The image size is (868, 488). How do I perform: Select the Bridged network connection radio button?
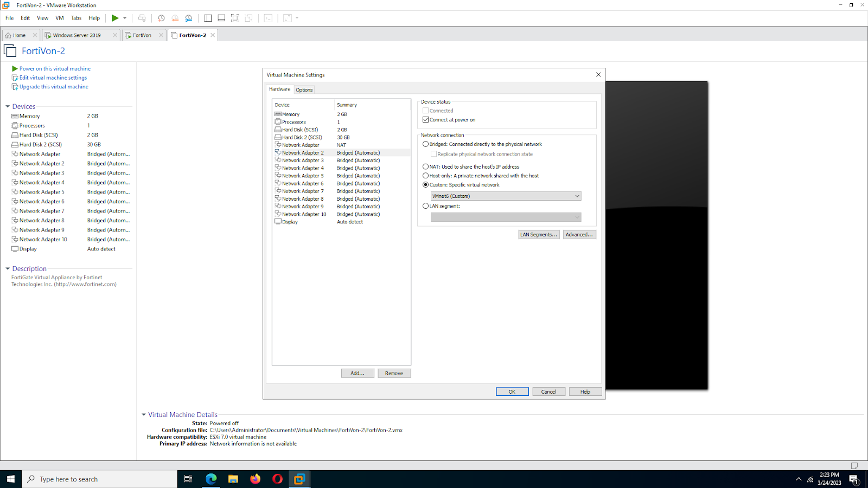pos(425,144)
